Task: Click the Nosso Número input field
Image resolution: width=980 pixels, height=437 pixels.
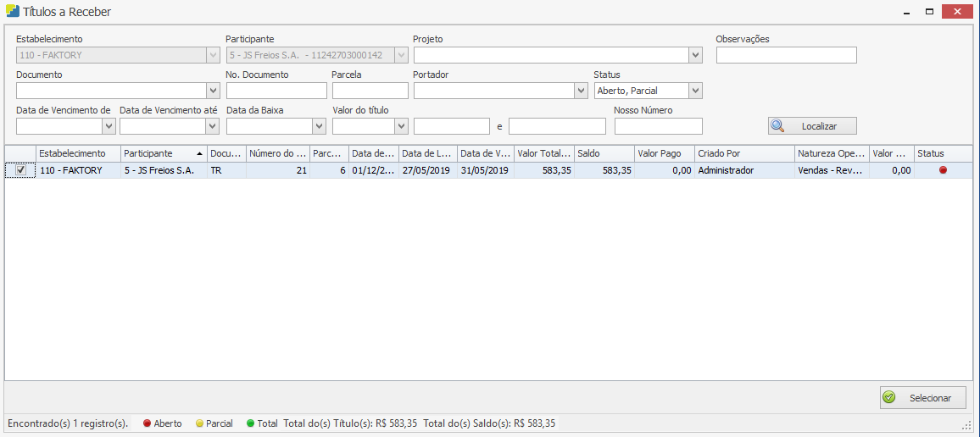Action: [658, 126]
